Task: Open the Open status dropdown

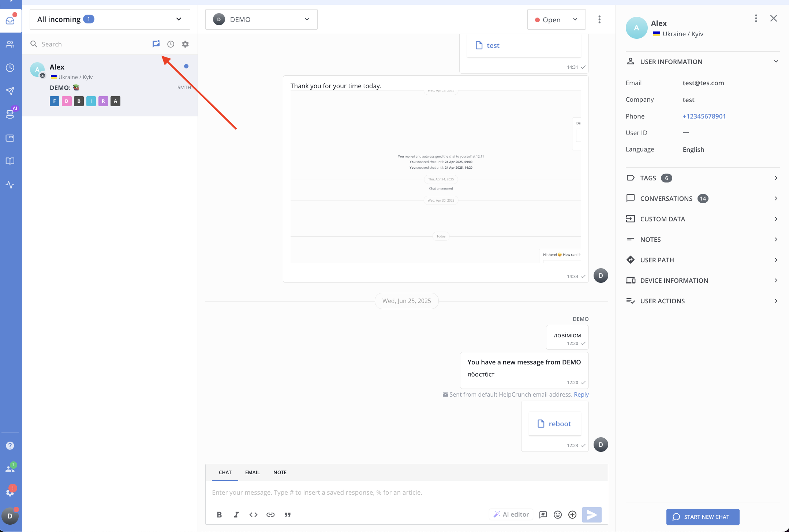Action: click(556, 20)
